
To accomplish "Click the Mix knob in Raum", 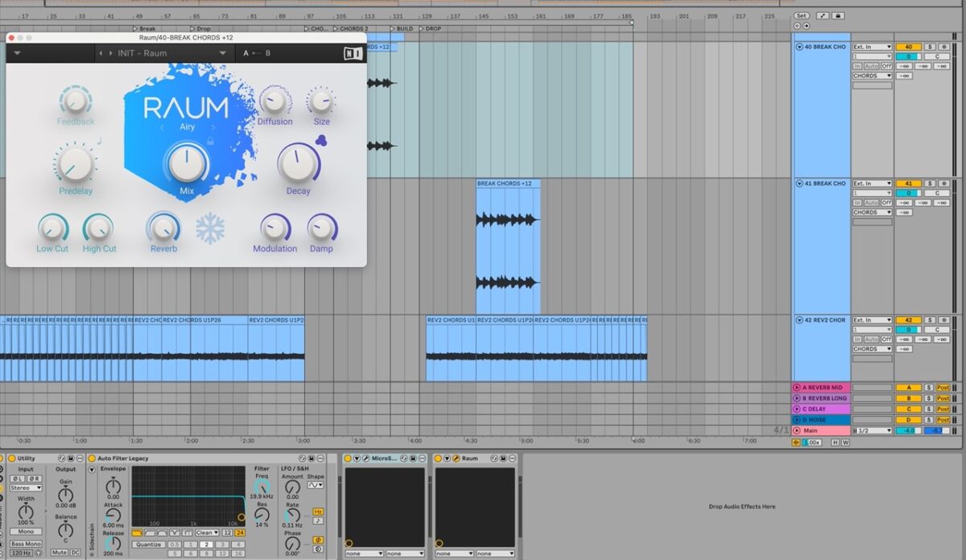I will tap(187, 164).
